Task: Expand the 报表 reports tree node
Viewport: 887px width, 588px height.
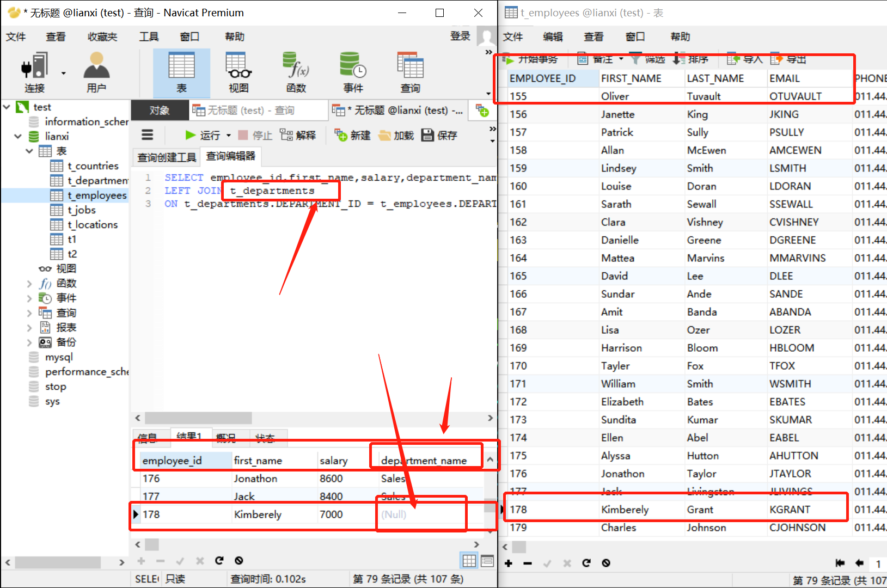Action: (29, 327)
